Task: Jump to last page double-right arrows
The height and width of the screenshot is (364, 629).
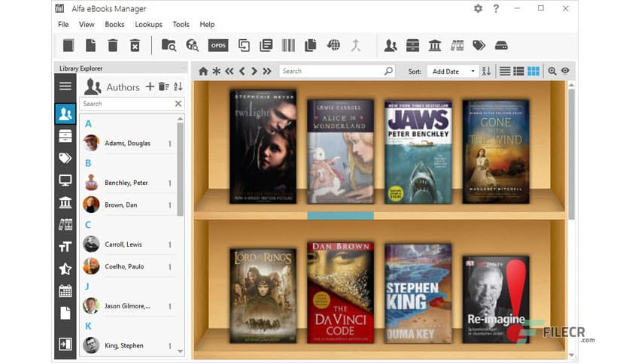Action: [x=267, y=71]
